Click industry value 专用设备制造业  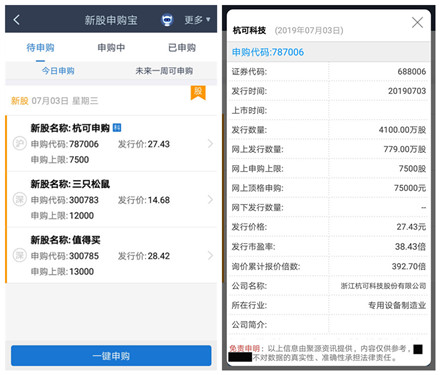397,305
